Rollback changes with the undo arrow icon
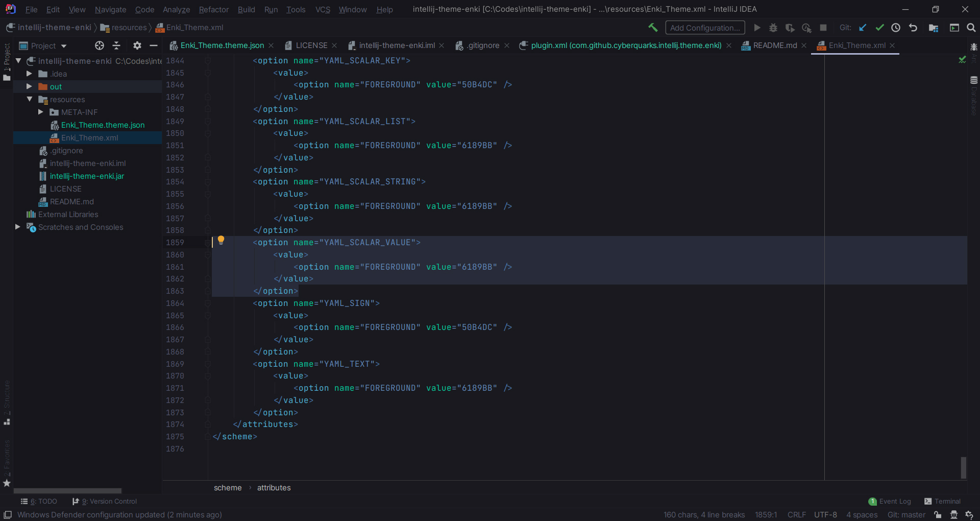Screen dimensions: 980x521 point(913,28)
